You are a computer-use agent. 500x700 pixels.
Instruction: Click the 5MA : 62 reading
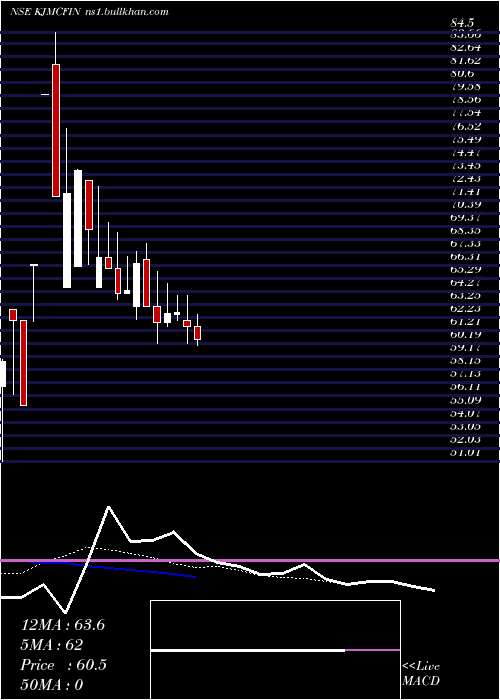52,645
